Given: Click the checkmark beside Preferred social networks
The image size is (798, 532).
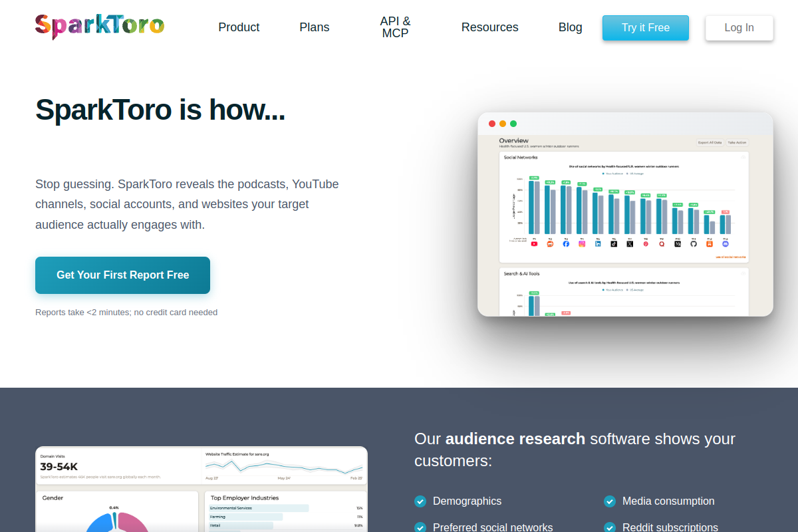Looking at the screenshot, I should tap(420, 527).
